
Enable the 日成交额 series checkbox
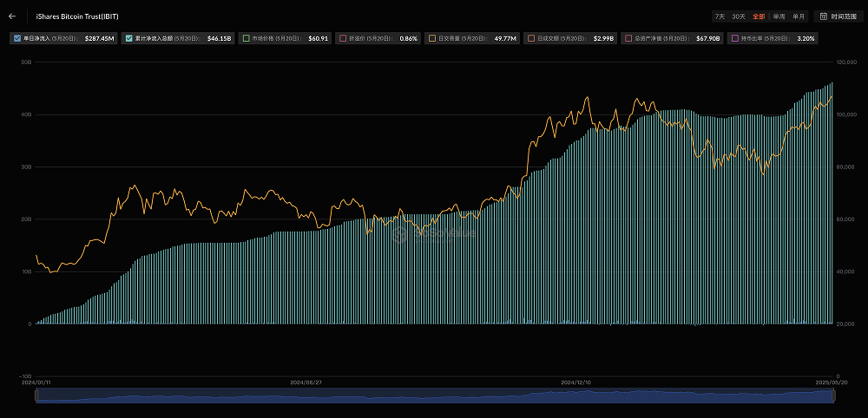click(531, 39)
